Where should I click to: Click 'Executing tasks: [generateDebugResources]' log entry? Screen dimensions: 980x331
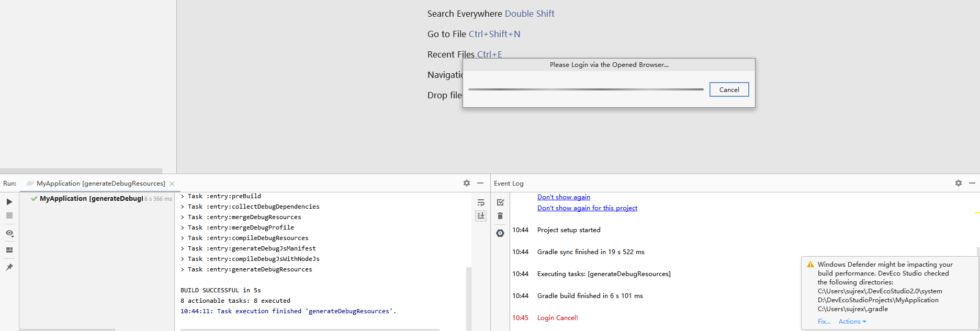[x=604, y=274]
